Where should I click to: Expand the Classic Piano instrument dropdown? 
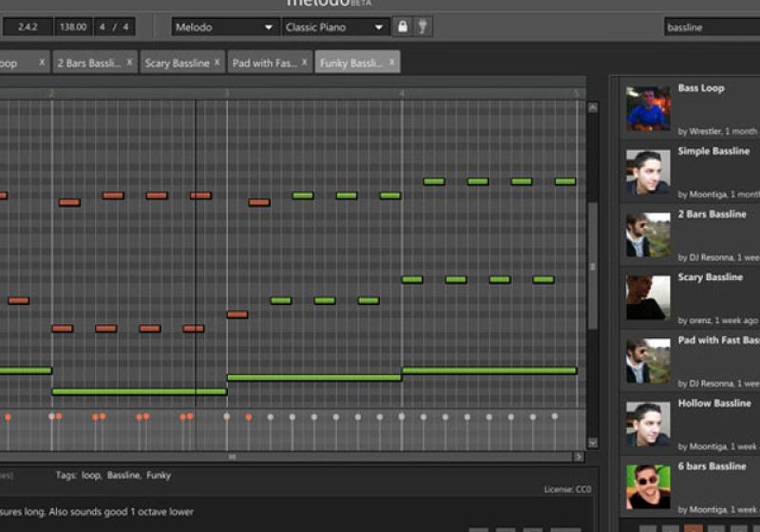(334, 28)
